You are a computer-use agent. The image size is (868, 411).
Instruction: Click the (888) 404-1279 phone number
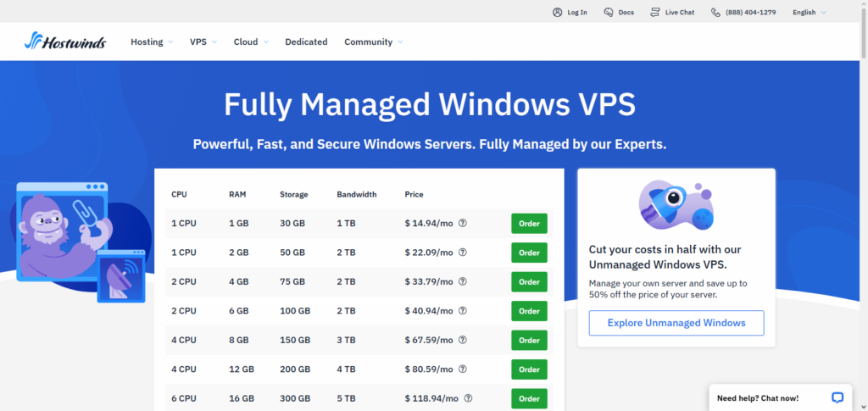751,12
